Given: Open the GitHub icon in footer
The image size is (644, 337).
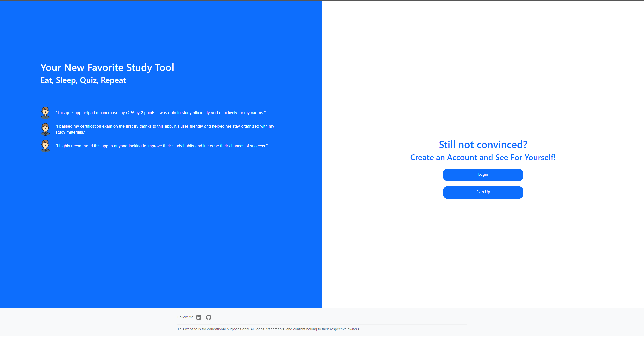Looking at the screenshot, I should pyautogui.click(x=209, y=317).
